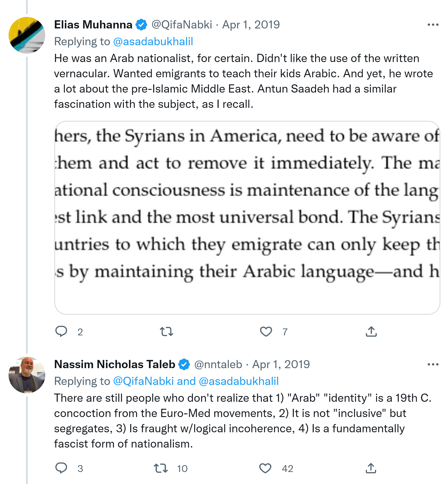Screen dimensions: 448x484
Task: Share Elias Muhanna's tweet
Action: click(371, 331)
